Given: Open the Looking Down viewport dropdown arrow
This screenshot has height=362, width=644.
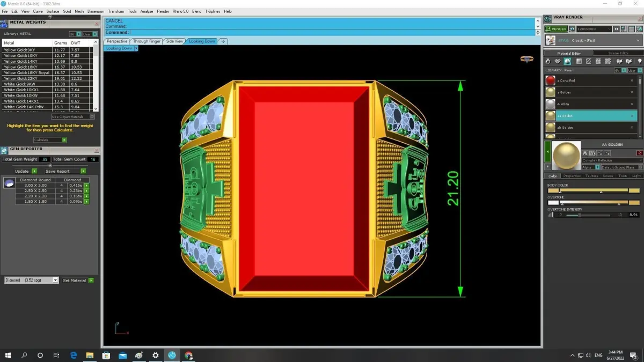Looking at the screenshot, I should tap(136, 48).
